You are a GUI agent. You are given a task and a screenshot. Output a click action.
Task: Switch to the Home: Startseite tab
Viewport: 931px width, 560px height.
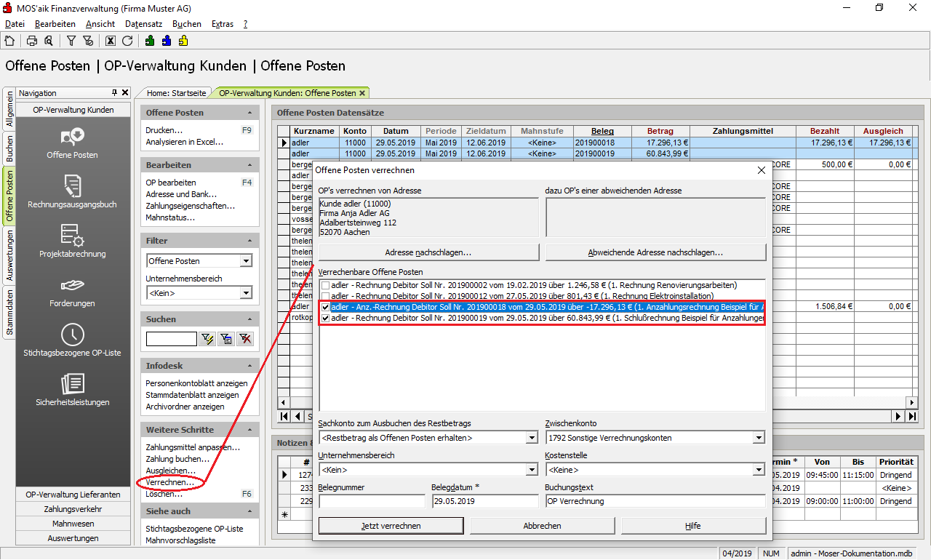pyautogui.click(x=177, y=93)
